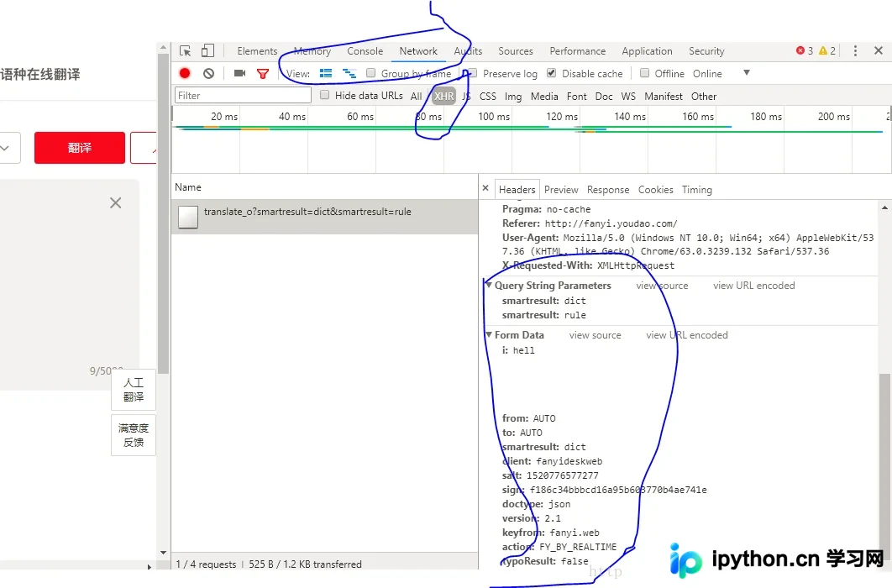Stop recording with the red record button
Viewport: 892px width, 588px height.
point(185,73)
